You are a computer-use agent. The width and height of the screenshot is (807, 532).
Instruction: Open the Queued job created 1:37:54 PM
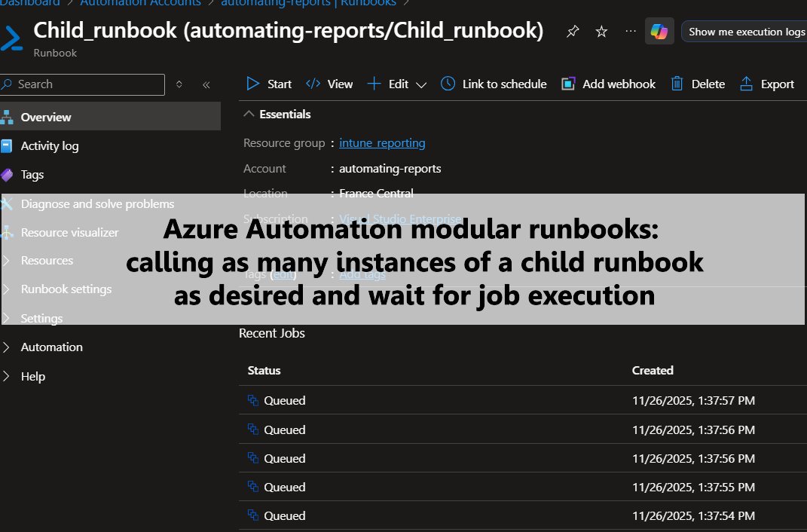523,515
